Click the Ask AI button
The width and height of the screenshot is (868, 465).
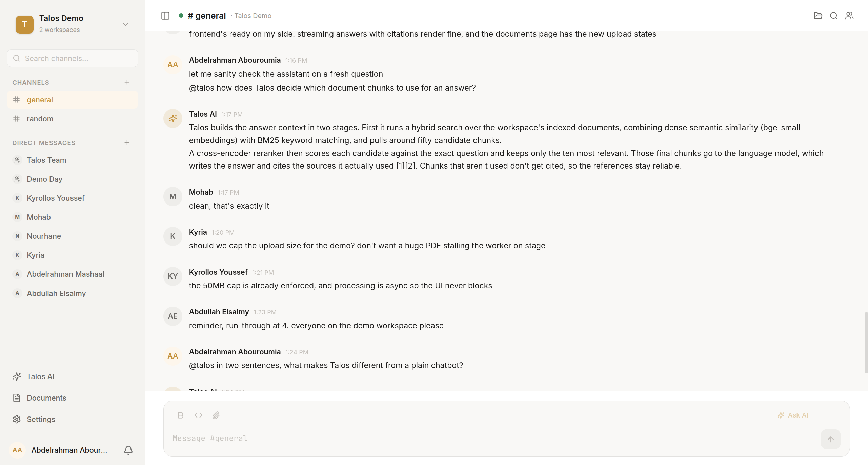(x=793, y=415)
